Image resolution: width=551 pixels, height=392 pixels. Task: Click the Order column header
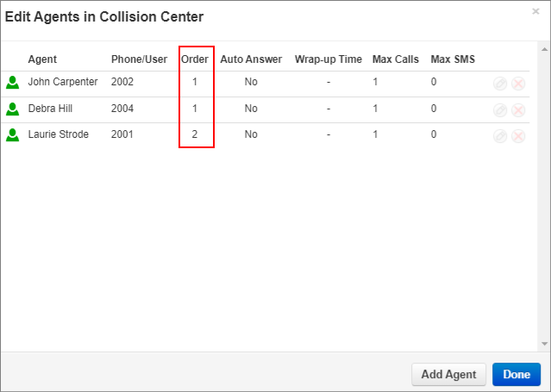point(195,59)
